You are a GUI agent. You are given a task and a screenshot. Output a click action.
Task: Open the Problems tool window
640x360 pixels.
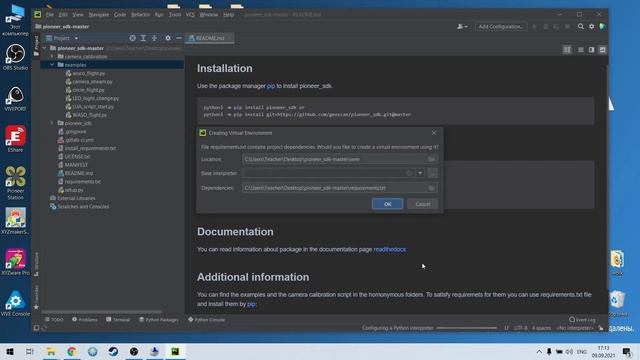click(85, 320)
